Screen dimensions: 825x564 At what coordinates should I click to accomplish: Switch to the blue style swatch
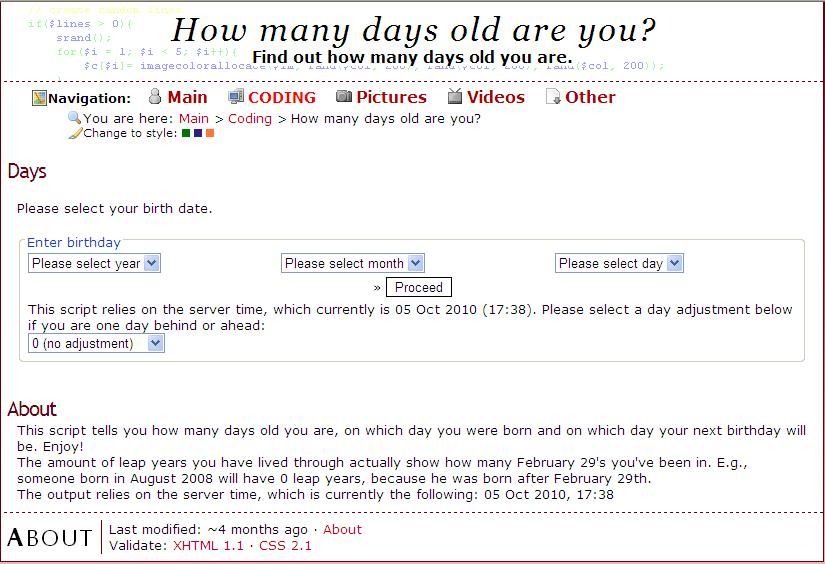point(198,133)
